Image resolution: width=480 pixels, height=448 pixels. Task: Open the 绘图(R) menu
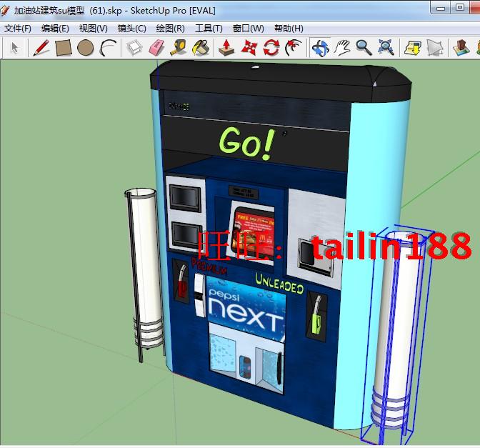tap(171, 29)
